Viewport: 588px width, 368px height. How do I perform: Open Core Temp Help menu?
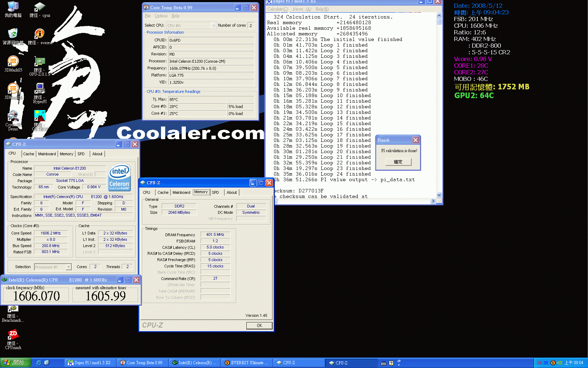pyautogui.click(x=175, y=16)
